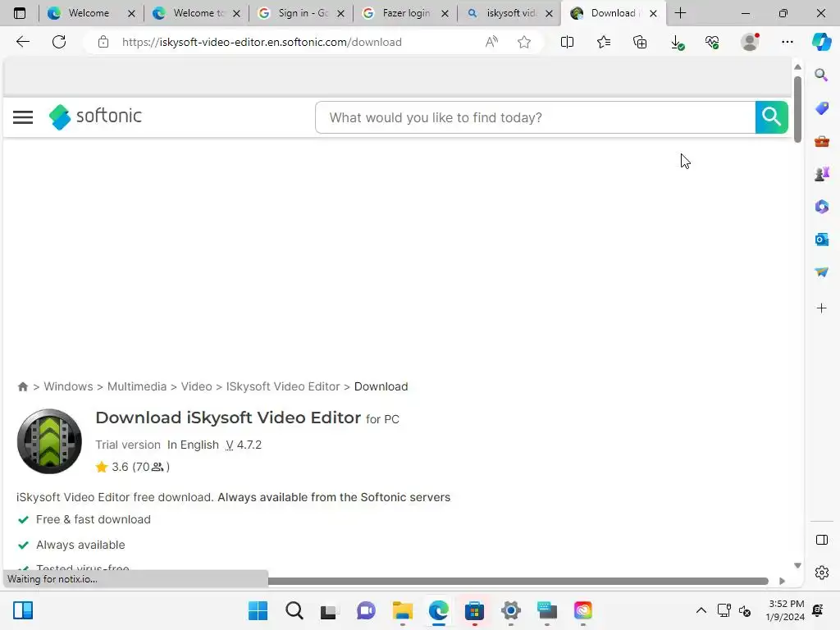Screen dimensions: 840x630
Task: Close the Fazer login tab
Action: point(445,13)
